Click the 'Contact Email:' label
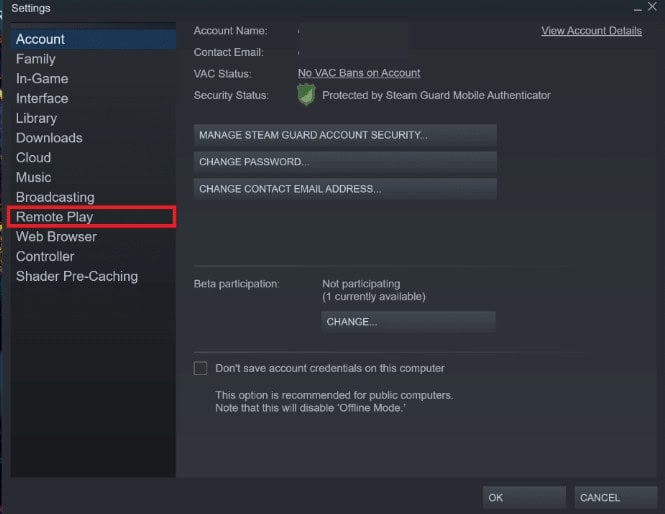 pos(229,52)
